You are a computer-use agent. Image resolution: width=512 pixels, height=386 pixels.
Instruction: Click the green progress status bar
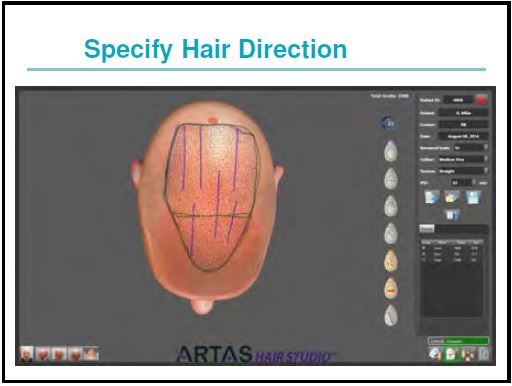click(458, 341)
